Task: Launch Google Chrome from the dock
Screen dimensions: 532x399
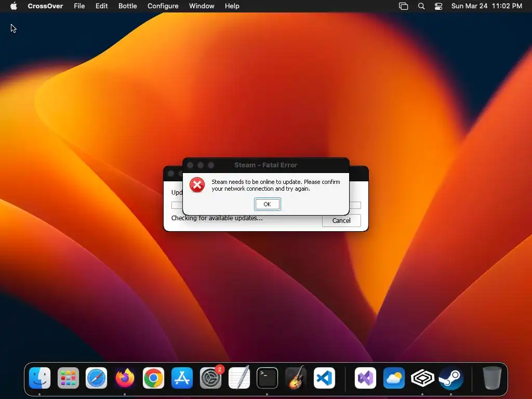Action: (x=153, y=378)
